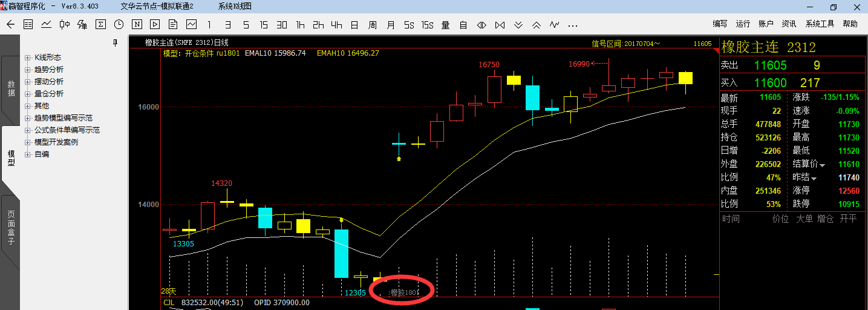
Task: Click the 自 custom period button
Action: coord(463,25)
